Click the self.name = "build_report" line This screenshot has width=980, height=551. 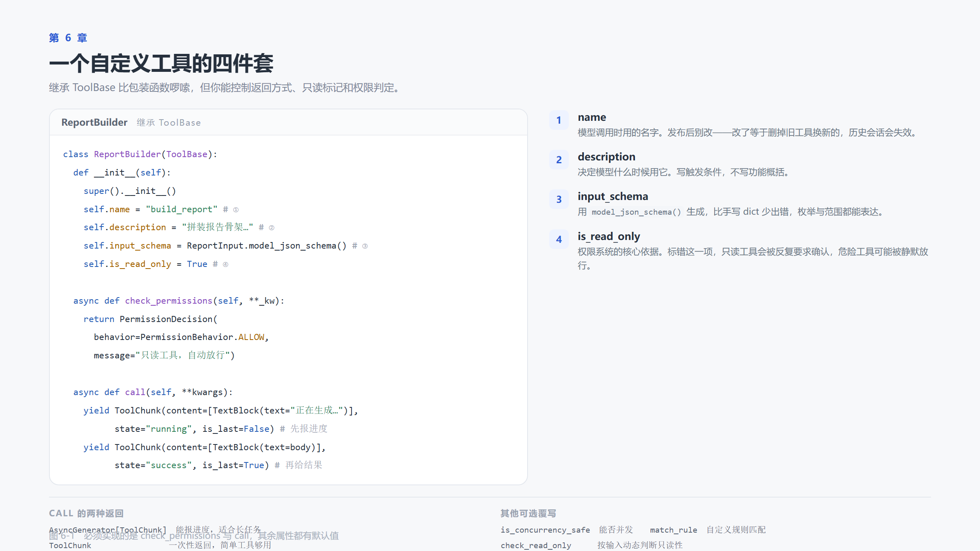(x=161, y=209)
